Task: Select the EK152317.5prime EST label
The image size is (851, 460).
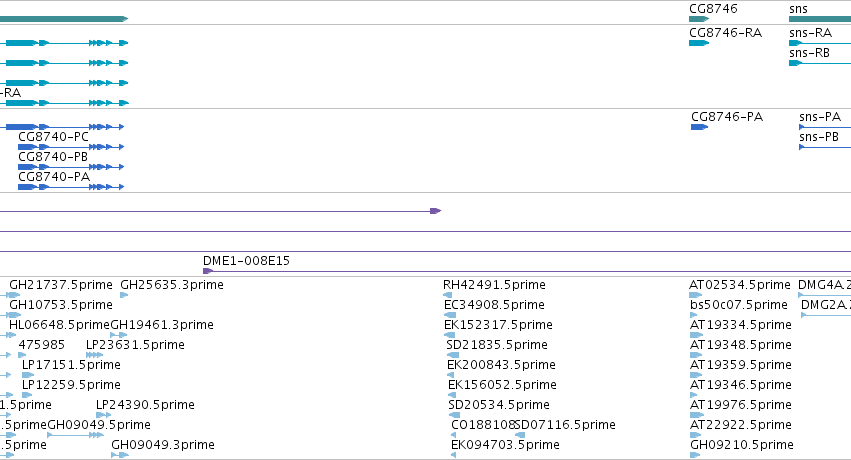Action: point(498,325)
